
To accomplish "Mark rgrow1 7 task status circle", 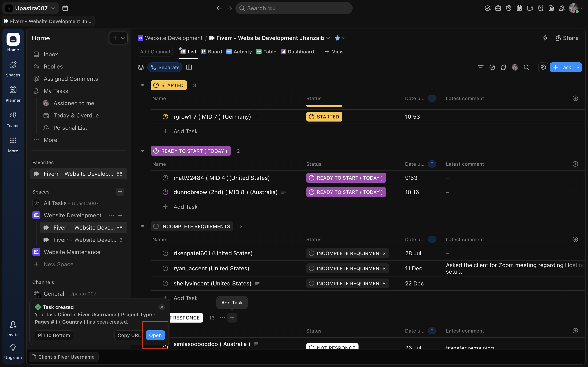I will (165, 117).
